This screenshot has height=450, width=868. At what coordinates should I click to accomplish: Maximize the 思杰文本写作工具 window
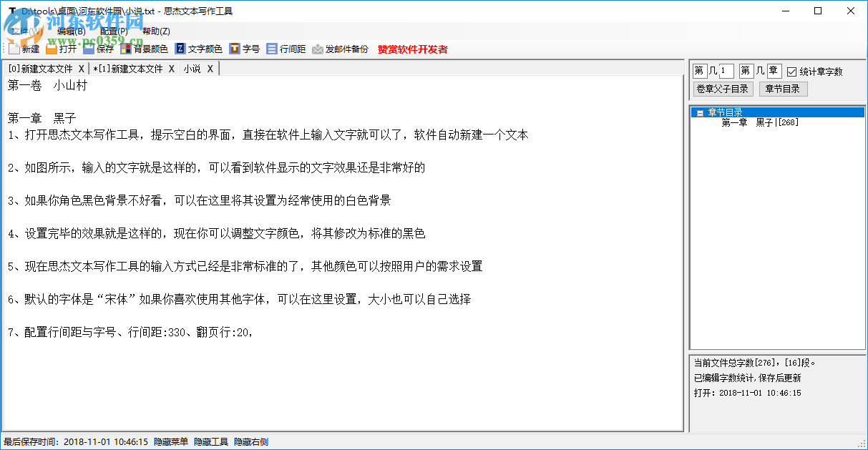pos(818,11)
